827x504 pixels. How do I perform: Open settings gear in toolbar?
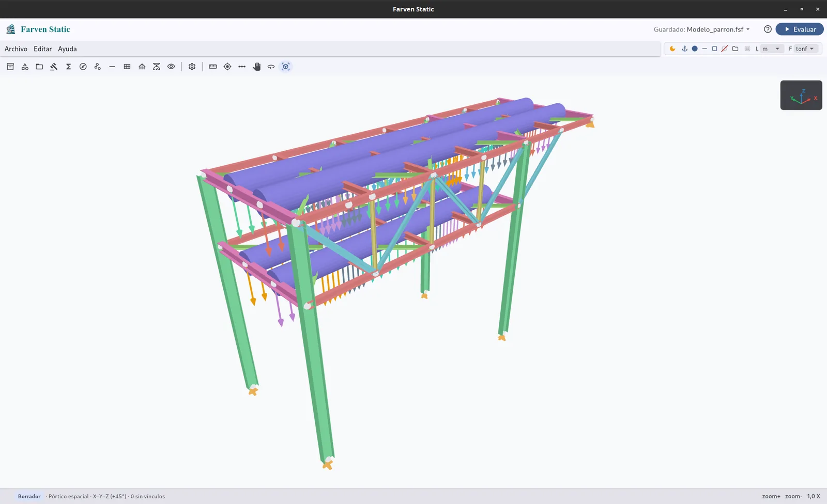(192, 67)
